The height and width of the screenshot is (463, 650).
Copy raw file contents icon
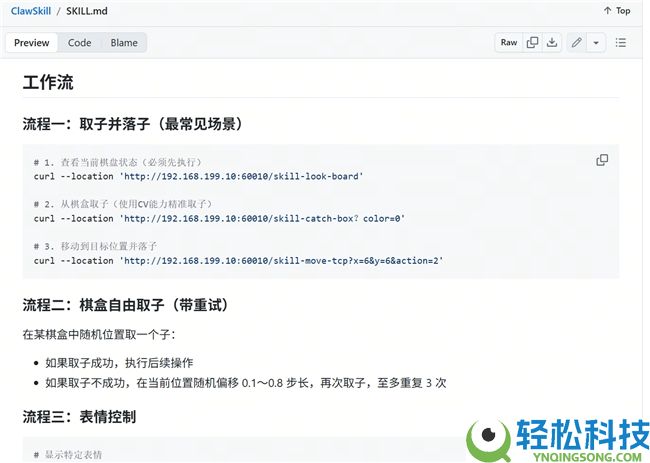point(532,42)
